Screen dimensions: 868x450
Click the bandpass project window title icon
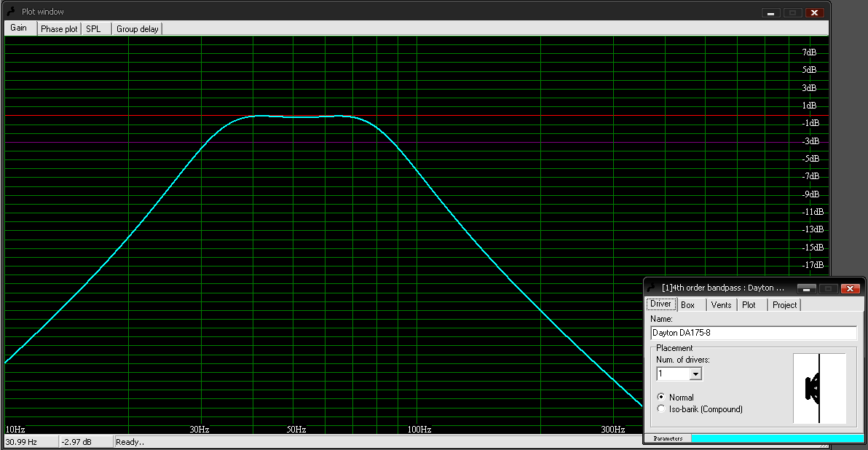[x=652, y=288]
